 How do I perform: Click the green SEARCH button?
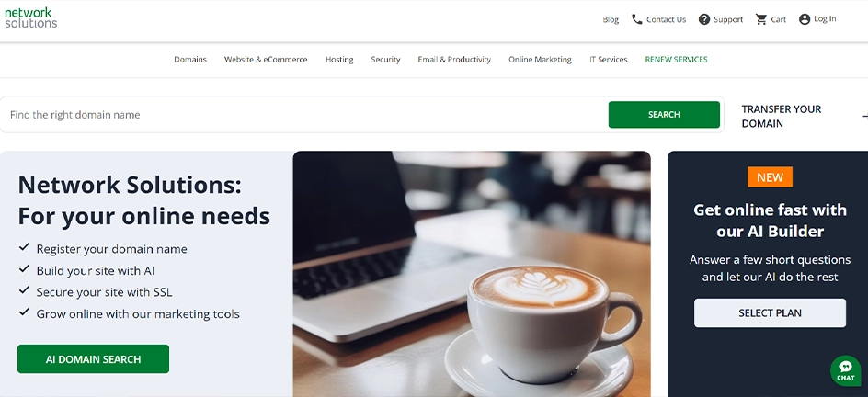point(664,115)
